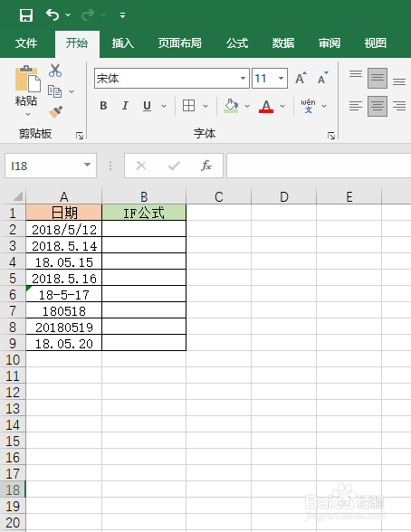Select column D header

(284, 196)
